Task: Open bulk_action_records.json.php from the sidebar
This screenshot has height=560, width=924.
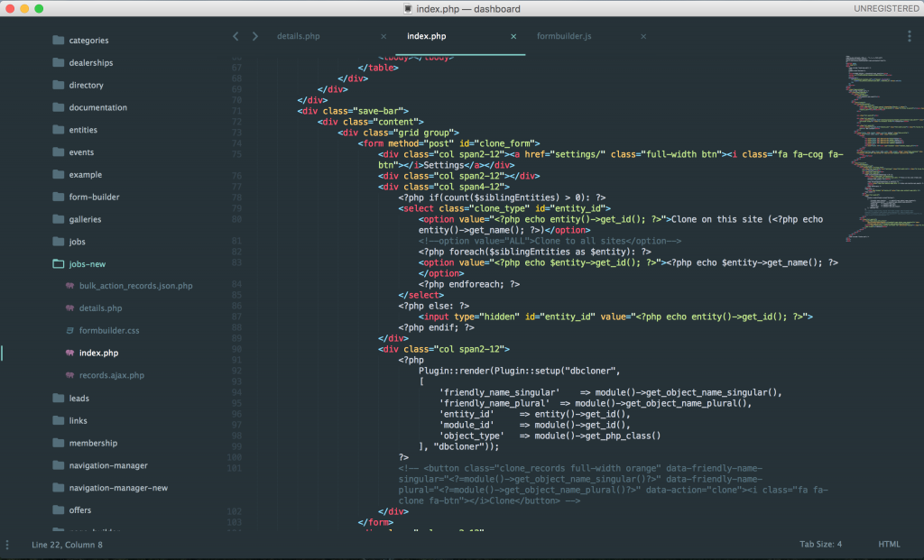Action: click(135, 286)
